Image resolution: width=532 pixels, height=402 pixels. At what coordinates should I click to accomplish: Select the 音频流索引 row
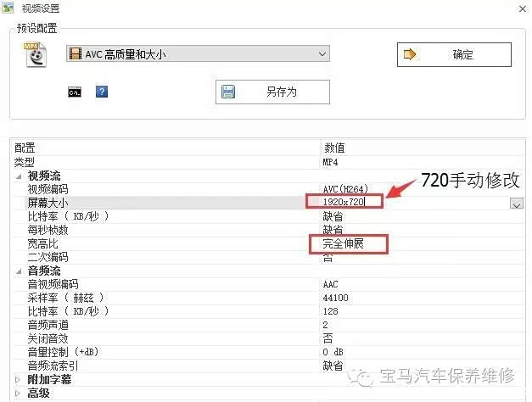[268, 366]
